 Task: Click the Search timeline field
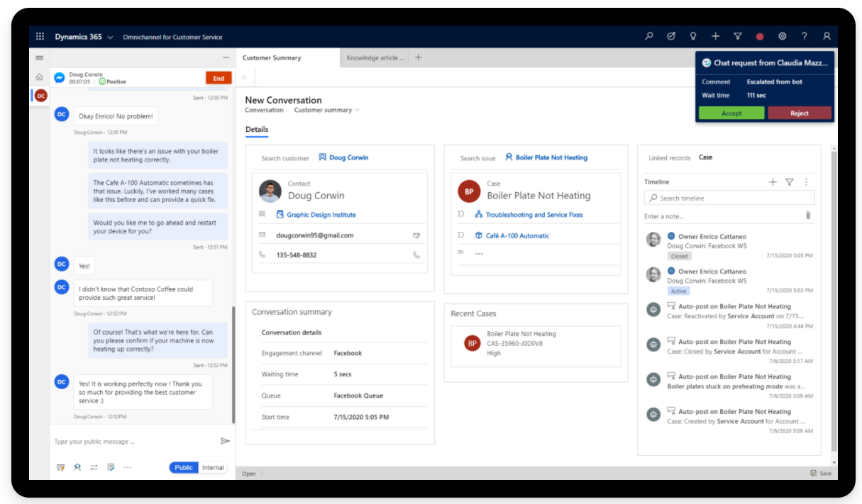point(729,198)
